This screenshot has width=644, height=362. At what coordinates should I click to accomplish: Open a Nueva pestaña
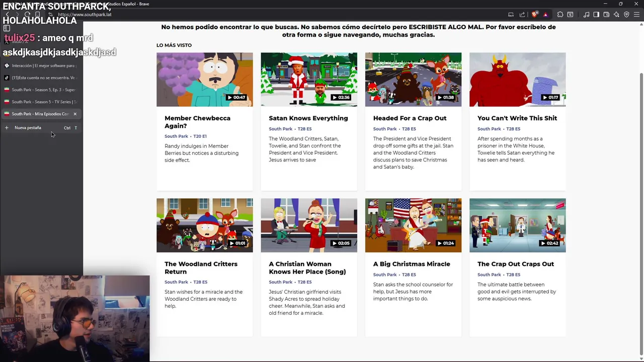(40, 128)
